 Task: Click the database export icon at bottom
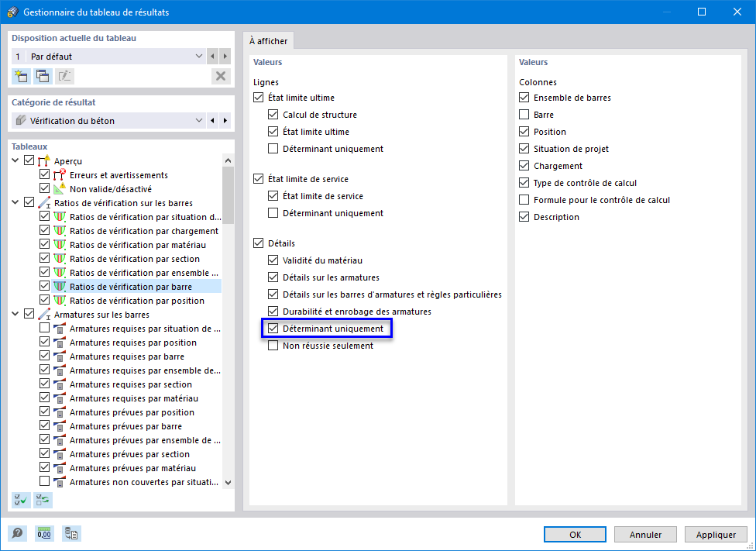click(71, 534)
